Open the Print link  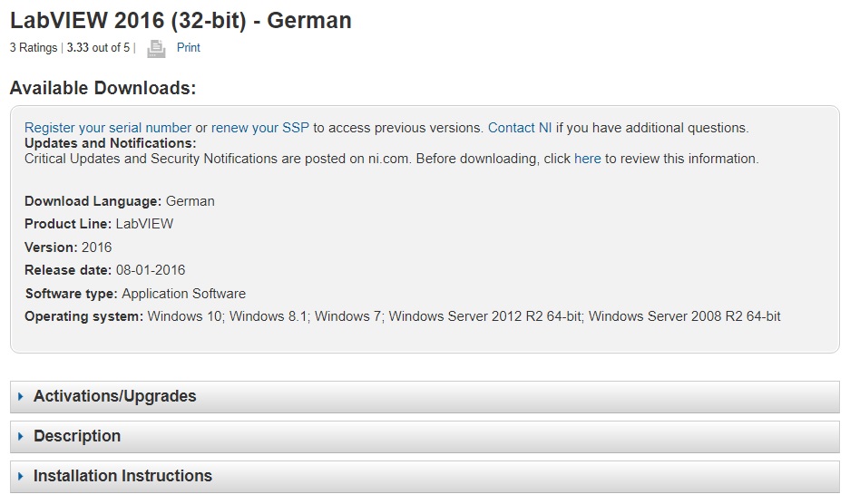coord(189,48)
